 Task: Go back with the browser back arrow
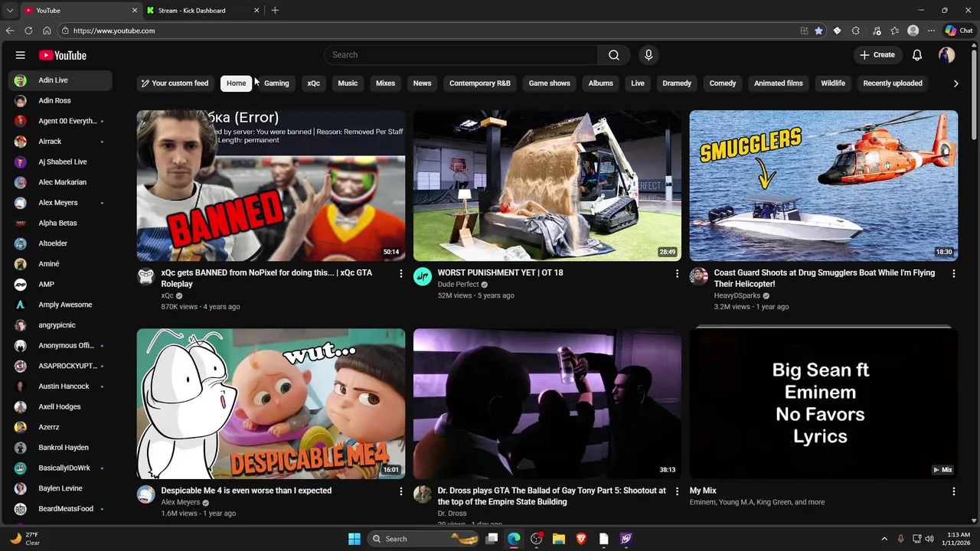(x=10, y=31)
